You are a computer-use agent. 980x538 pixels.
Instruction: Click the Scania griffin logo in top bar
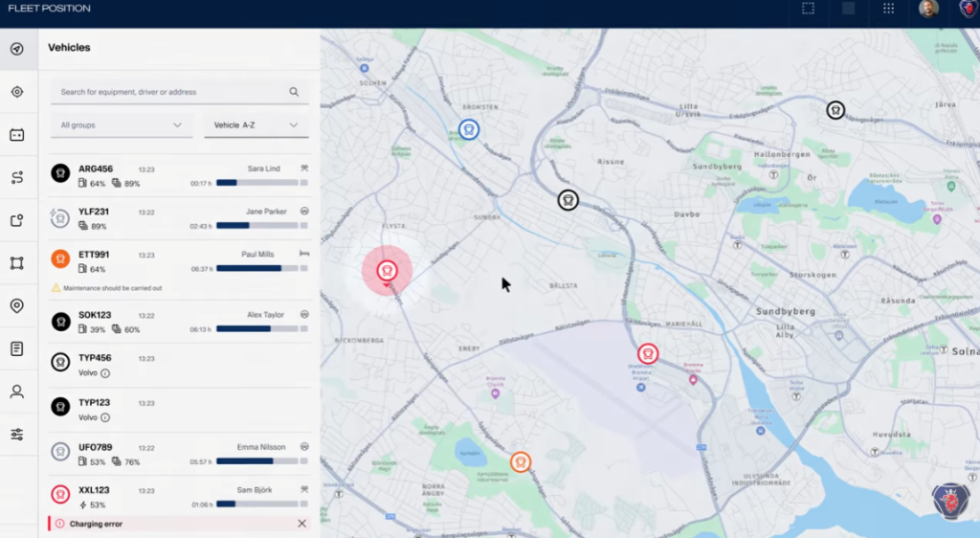click(969, 8)
